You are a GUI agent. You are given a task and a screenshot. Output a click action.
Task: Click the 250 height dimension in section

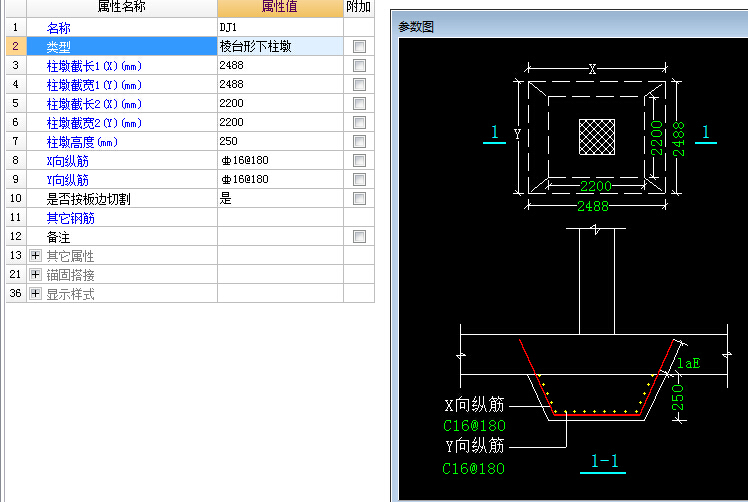click(x=678, y=398)
